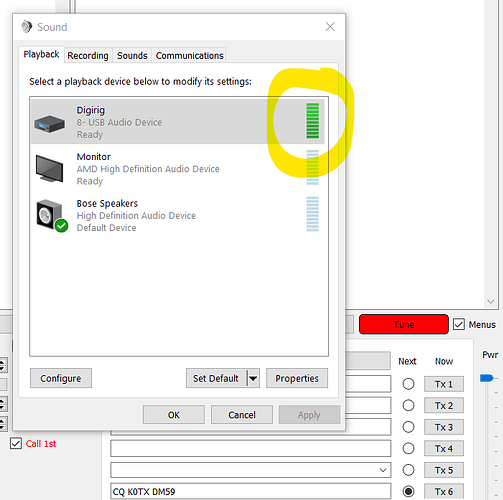Viewport: 503px width, 500px height.
Task: Click the Set Default button
Action: (216, 378)
